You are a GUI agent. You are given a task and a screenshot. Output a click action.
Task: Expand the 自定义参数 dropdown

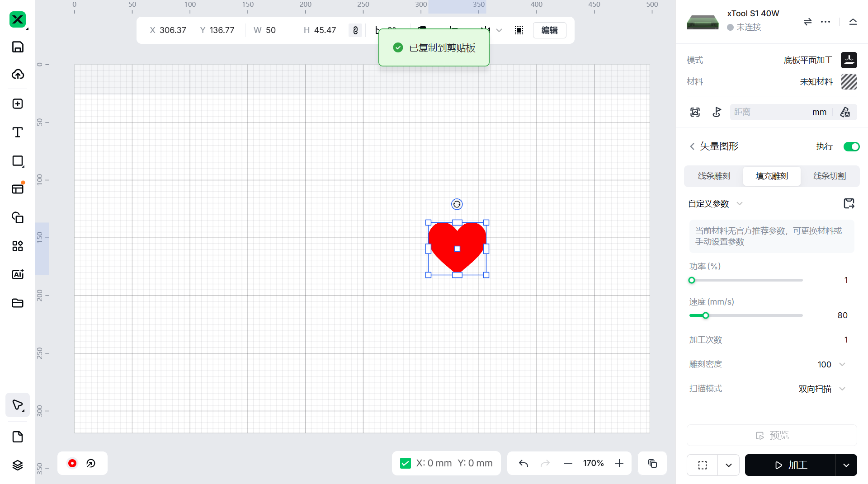point(740,204)
